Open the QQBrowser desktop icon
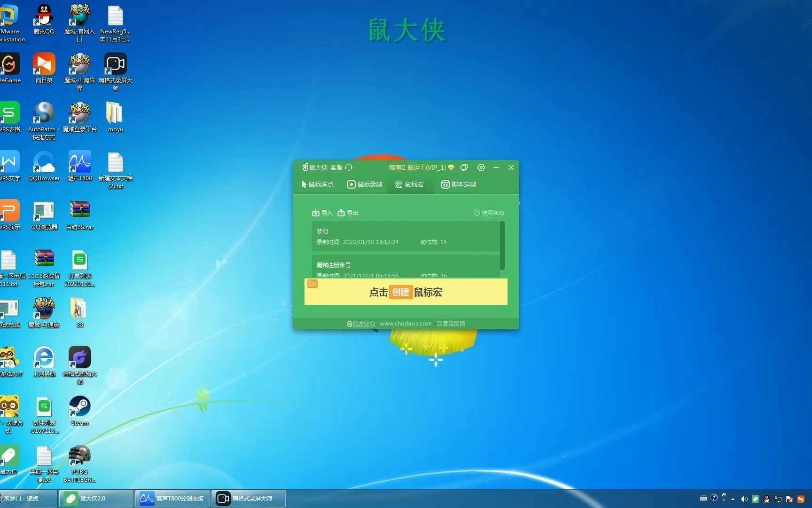Screen dimensions: 812x508 point(44,166)
